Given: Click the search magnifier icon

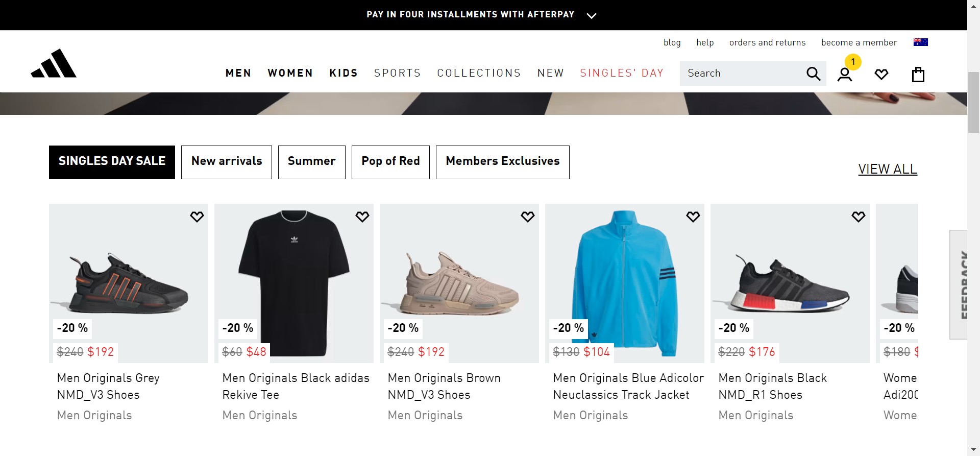Looking at the screenshot, I should pyautogui.click(x=813, y=74).
